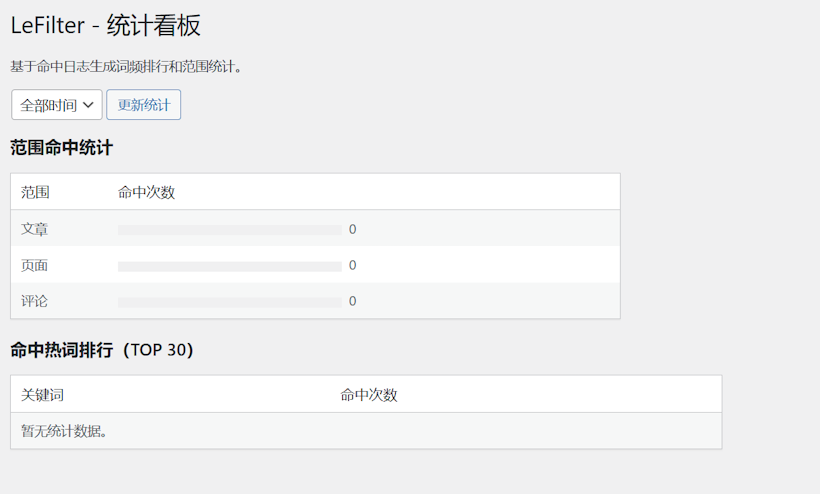
Task: Click the hit count value for 文章
Action: coord(353,229)
